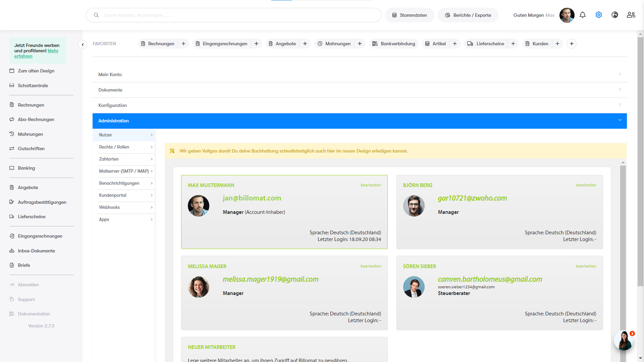
Task: Click the blue settings gear icon
Action: [599, 15]
